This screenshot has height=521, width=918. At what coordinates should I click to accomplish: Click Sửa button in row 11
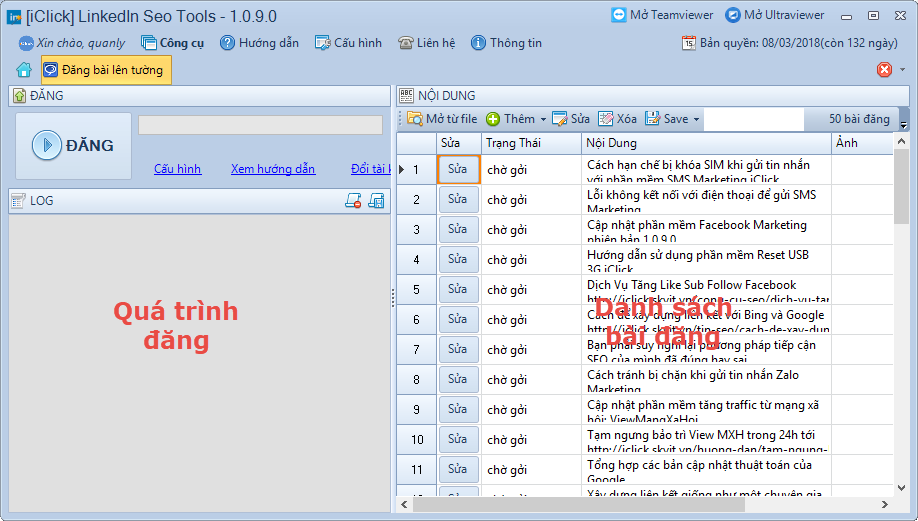(458, 469)
